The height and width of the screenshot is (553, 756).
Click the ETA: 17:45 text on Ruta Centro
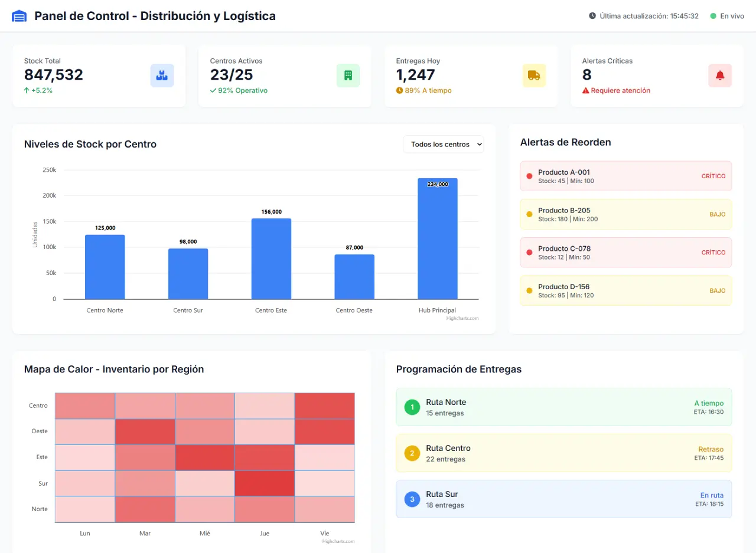point(709,458)
